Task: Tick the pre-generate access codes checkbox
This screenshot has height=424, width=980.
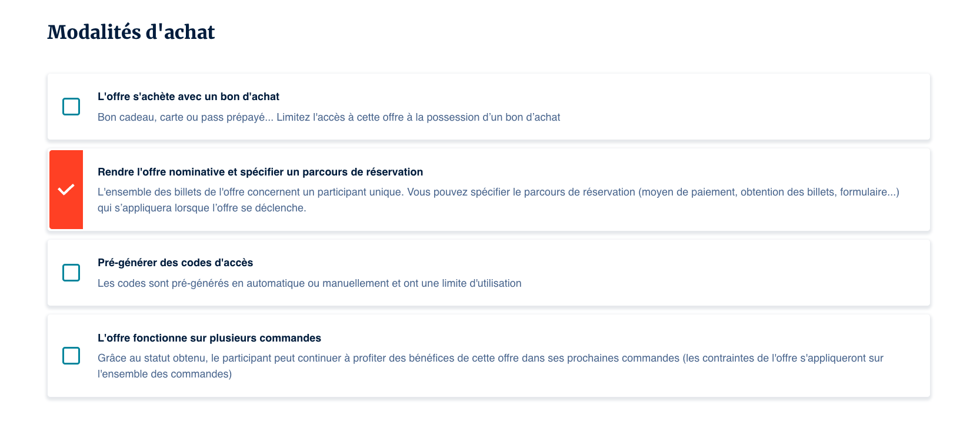Action: tap(71, 273)
